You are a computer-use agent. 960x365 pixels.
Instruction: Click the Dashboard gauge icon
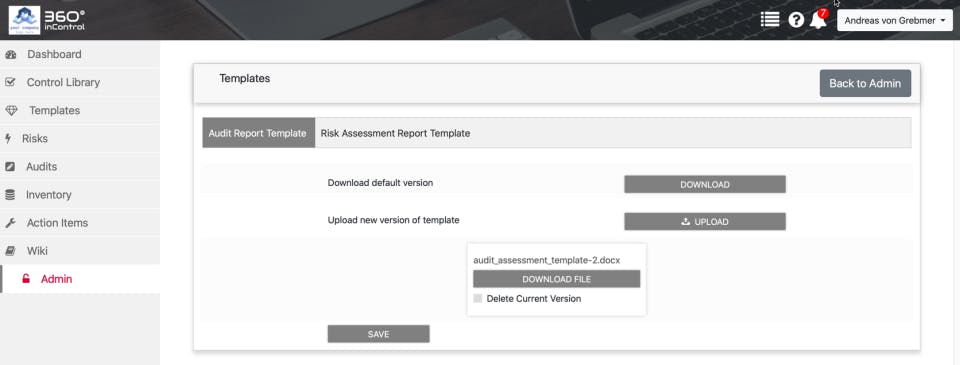10,55
